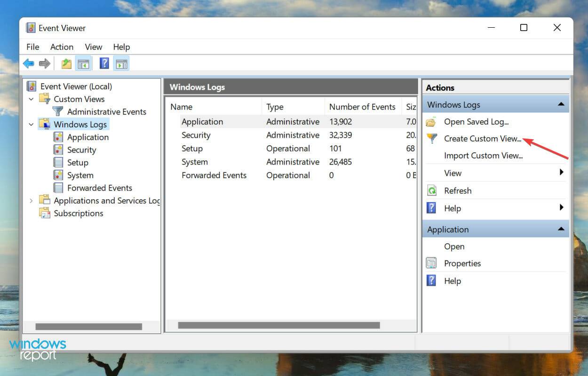The height and width of the screenshot is (376, 588).
Task: Click the Forward arrow toolbar icon
Action: pos(44,63)
